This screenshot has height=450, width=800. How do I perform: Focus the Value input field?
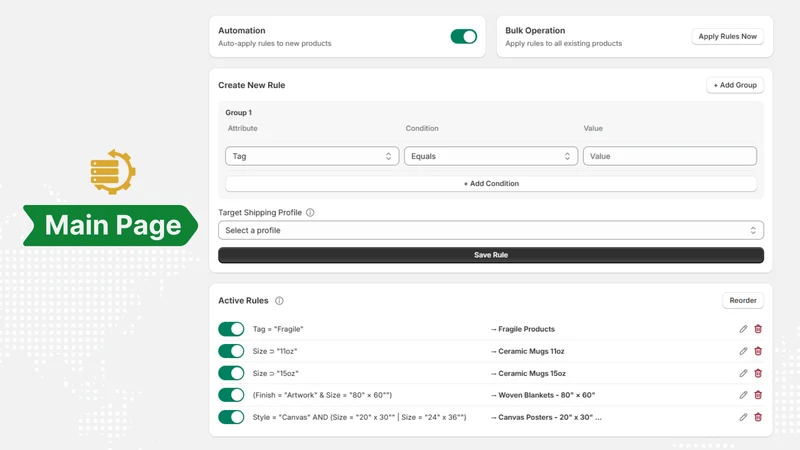click(670, 156)
